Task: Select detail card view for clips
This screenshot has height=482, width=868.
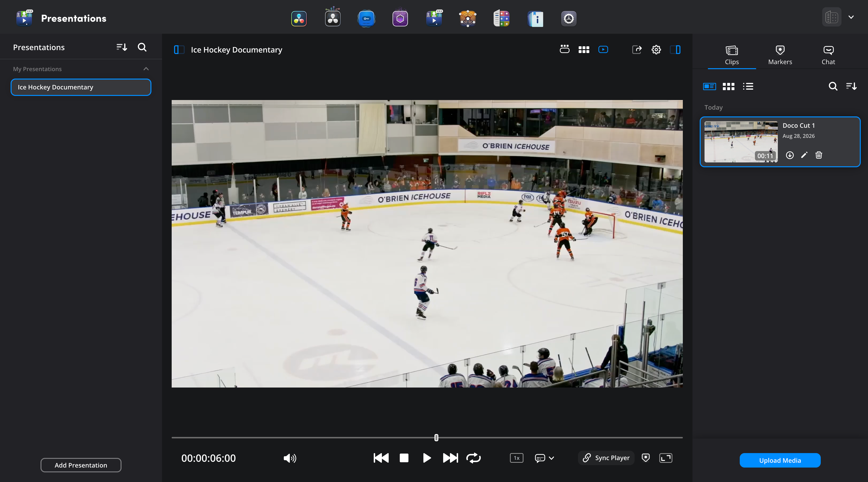Action: click(x=709, y=87)
